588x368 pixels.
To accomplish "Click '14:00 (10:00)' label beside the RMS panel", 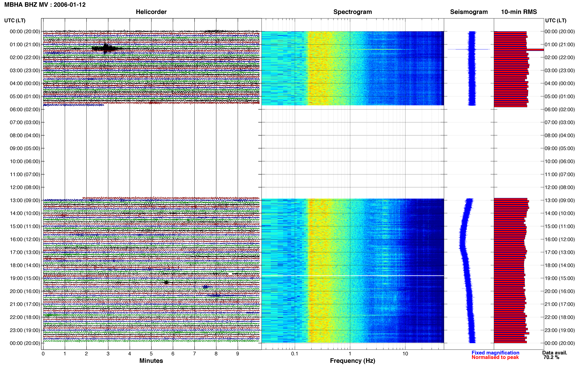I will coord(560,213).
